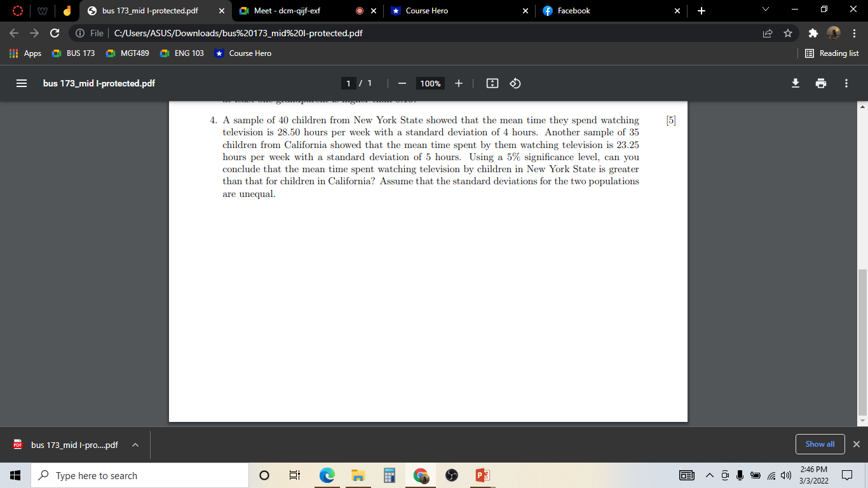Open the PDF sidebar menu
The height and width of the screenshot is (488, 868).
(x=21, y=83)
